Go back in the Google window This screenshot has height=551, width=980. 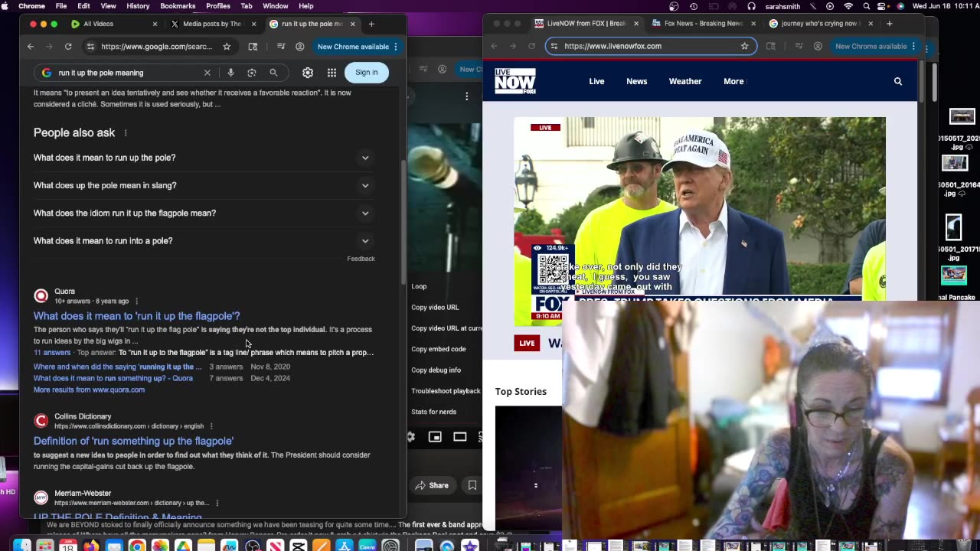[x=31, y=47]
